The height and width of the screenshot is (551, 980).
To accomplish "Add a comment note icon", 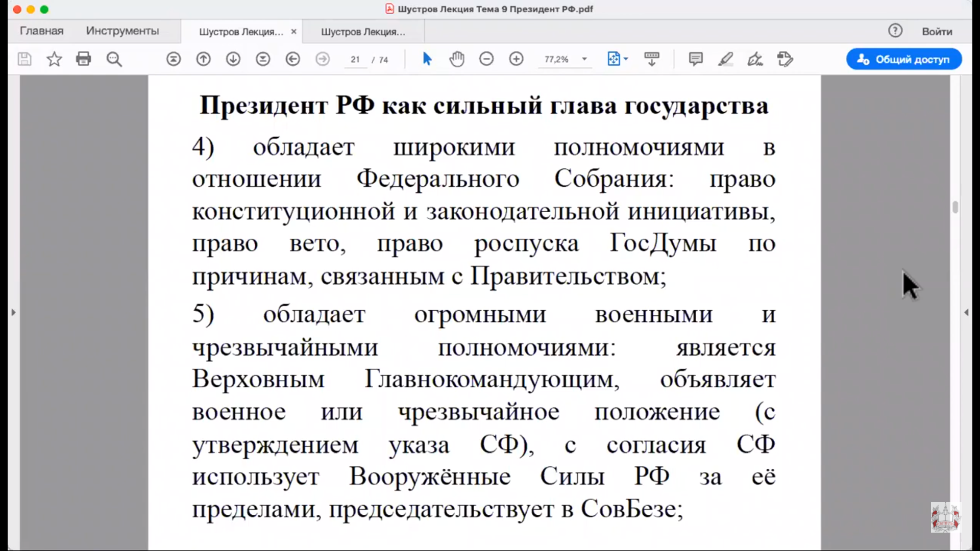I will coord(696,59).
